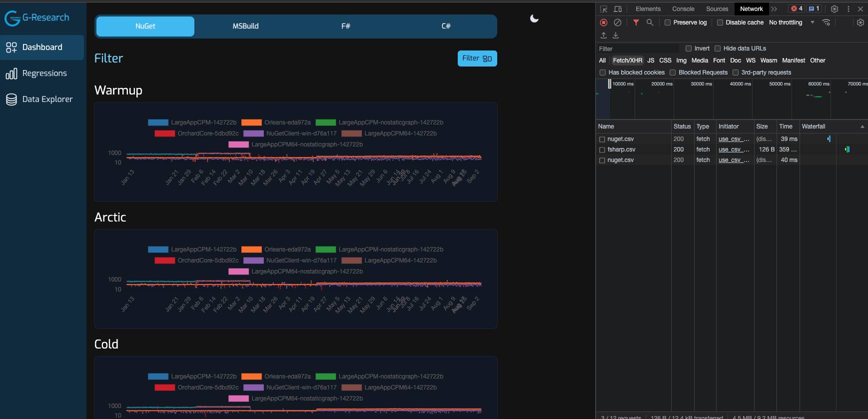Screen dimensions: 868x419
Task: Select the fsharp.csv row checkbox
Action: tap(602, 150)
